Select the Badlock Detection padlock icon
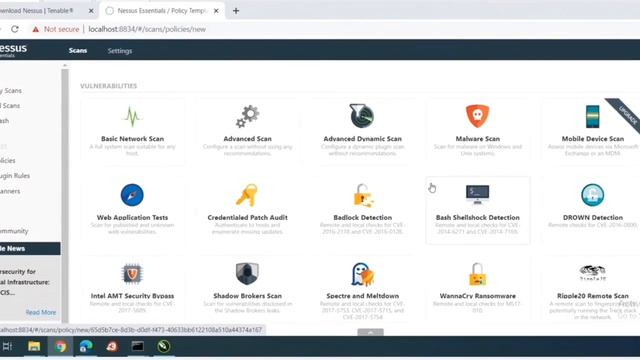The width and height of the screenshot is (640, 360). (x=363, y=195)
